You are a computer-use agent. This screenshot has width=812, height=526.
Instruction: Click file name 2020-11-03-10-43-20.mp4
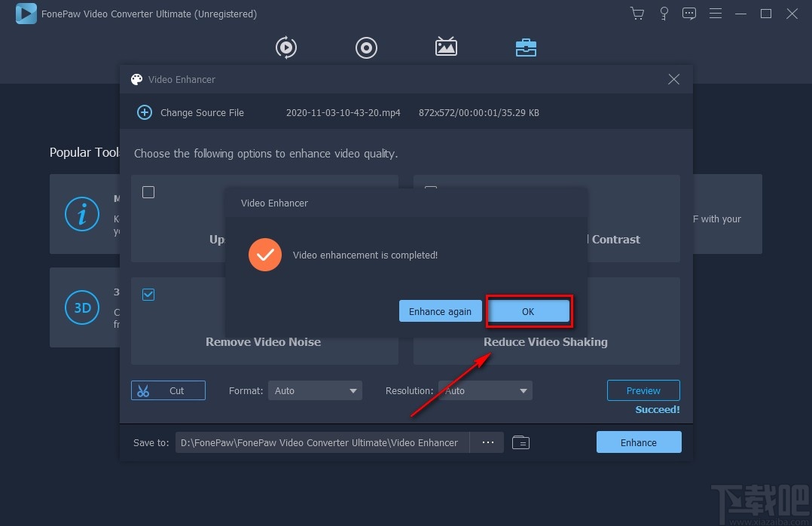point(343,112)
